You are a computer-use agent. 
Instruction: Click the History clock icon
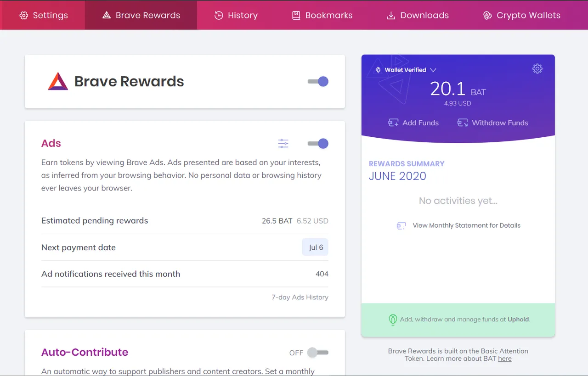point(219,16)
